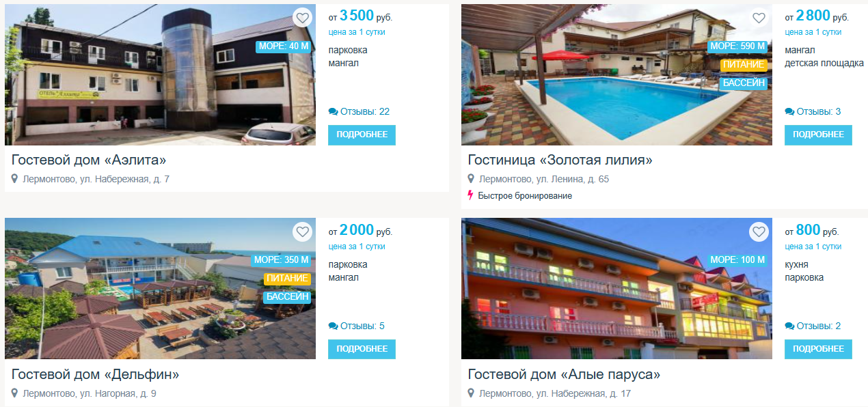Open the Гостевой дом «Аэлита» title link
The image size is (868, 407).
pyautogui.click(x=90, y=160)
